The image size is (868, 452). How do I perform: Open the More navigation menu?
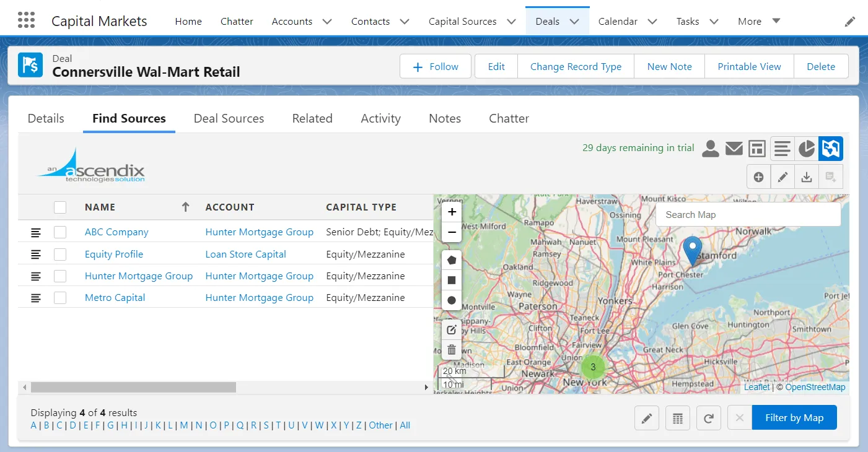pyautogui.click(x=759, y=21)
